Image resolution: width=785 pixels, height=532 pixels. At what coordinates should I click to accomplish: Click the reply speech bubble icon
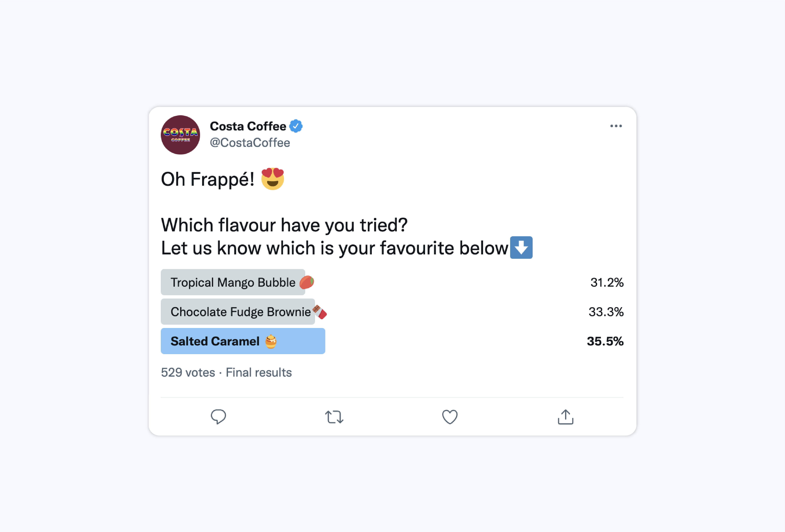pyautogui.click(x=218, y=416)
